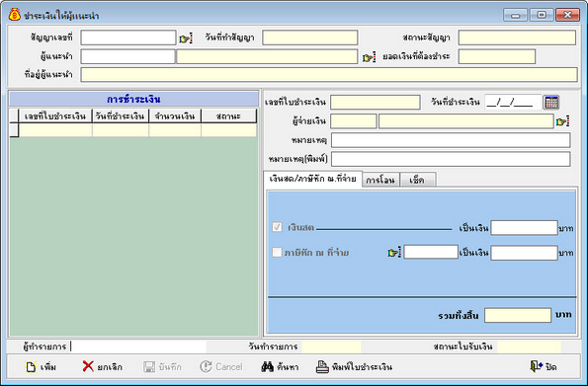Viewport: 588px width, 386px height.
Task: Click the สถานะ column header
Action: (228, 116)
